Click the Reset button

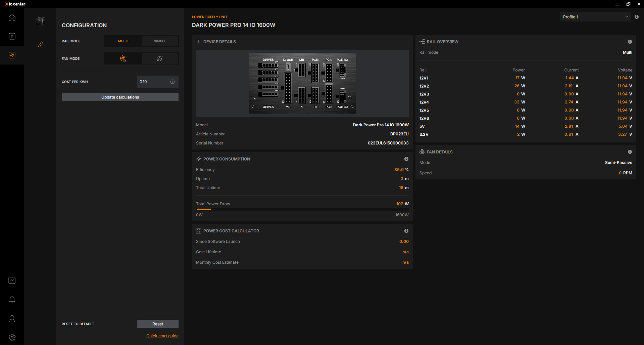[158, 324]
